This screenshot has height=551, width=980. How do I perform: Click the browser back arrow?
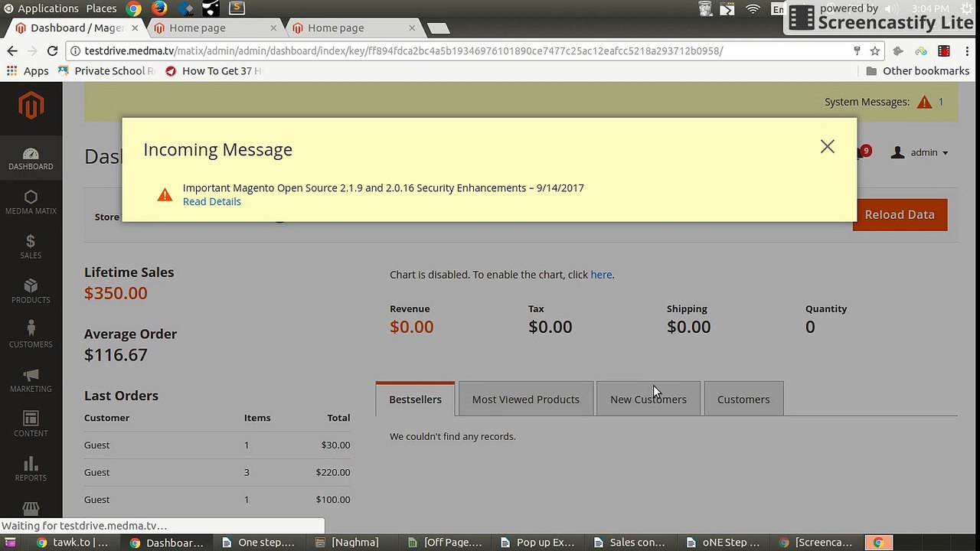pos(12,51)
